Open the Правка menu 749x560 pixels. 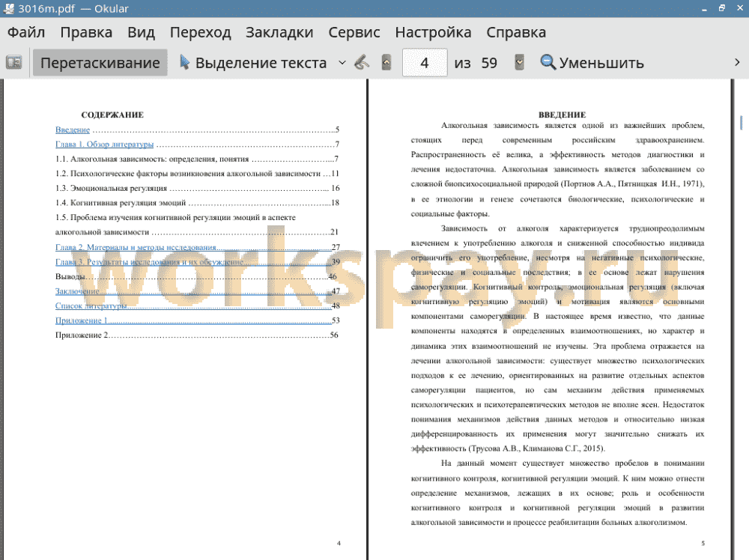click(86, 32)
